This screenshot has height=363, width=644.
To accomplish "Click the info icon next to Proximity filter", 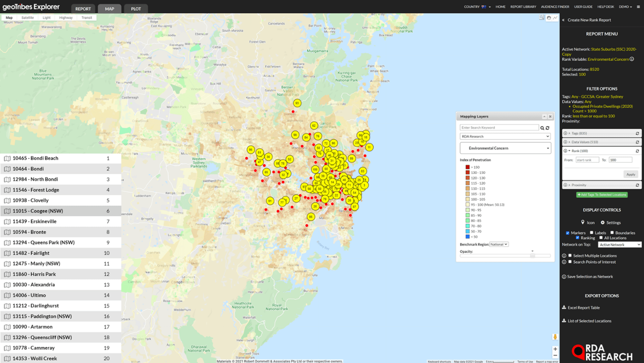I will click(565, 185).
